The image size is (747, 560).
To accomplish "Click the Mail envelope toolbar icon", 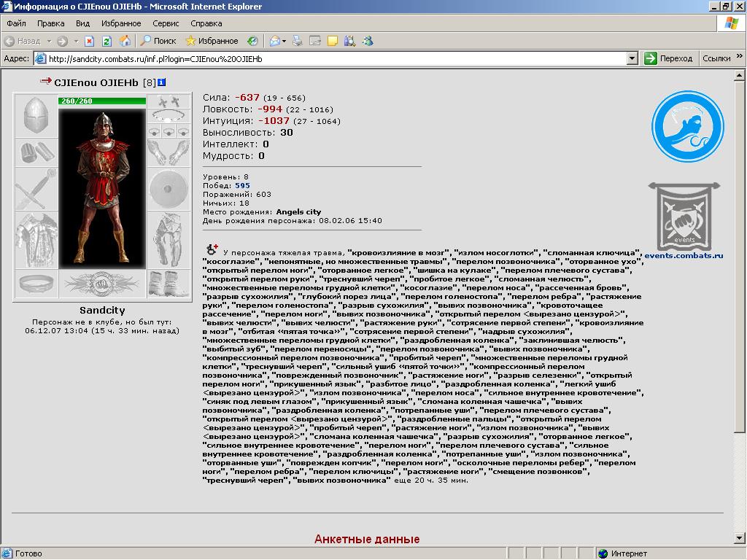I will pos(275,41).
